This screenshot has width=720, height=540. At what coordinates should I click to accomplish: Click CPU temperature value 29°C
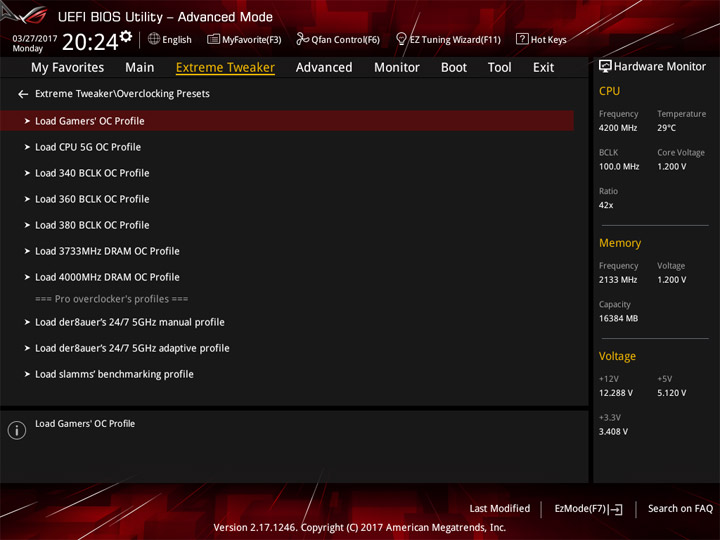(666, 128)
